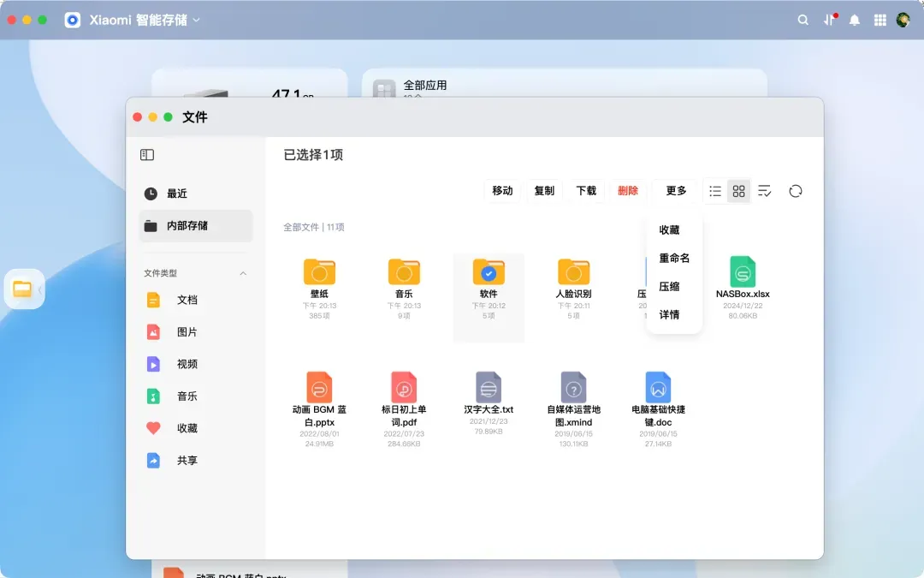Switch to grid view

tap(738, 191)
